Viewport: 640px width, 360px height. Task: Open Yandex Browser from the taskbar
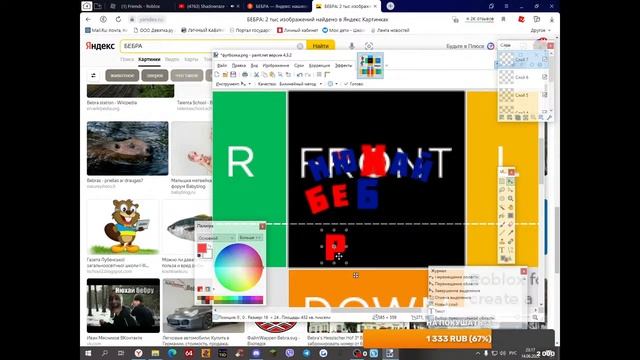coord(139,353)
